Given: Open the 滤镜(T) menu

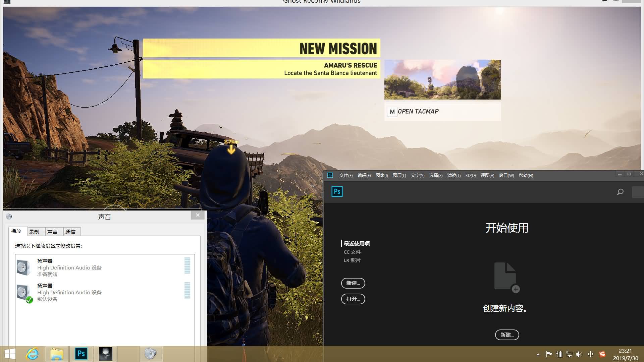Looking at the screenshot, I should click(454, 175).
